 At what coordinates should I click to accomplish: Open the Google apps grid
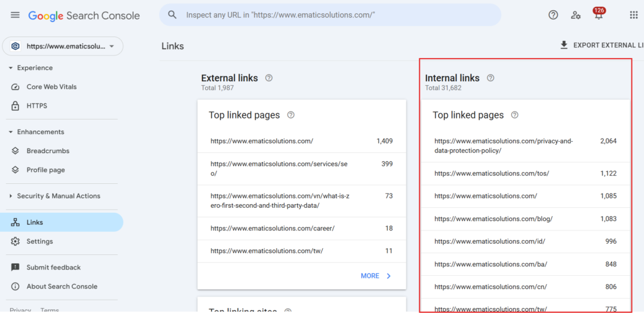point(633,15)
